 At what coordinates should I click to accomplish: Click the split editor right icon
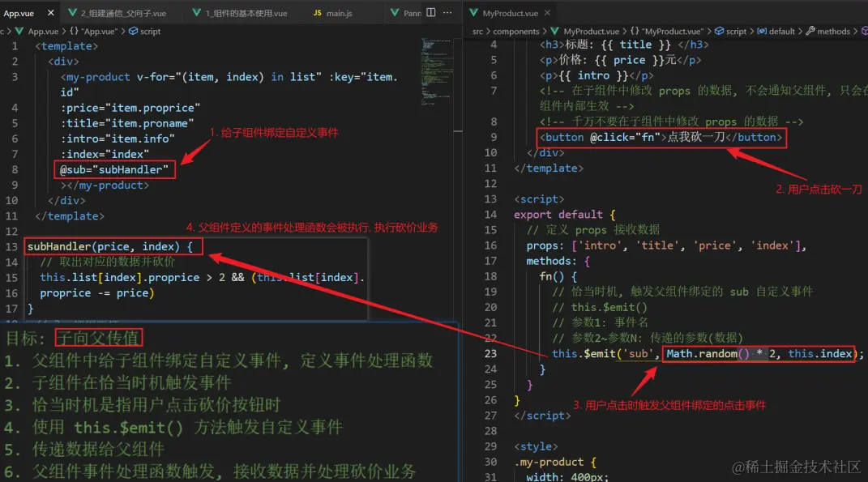point(430,12)
